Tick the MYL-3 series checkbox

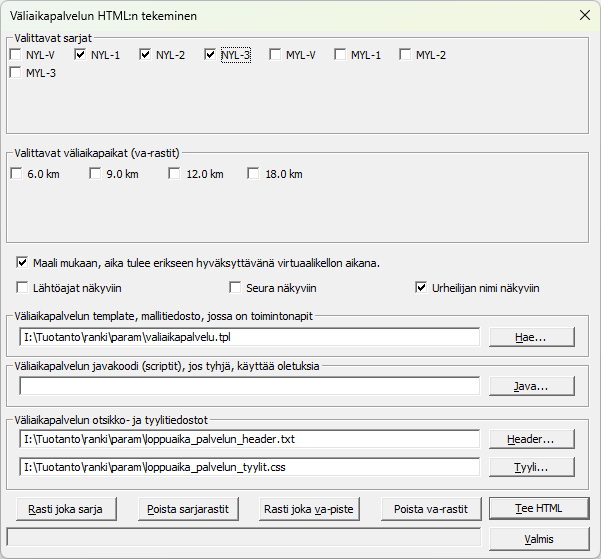(16, 73)
